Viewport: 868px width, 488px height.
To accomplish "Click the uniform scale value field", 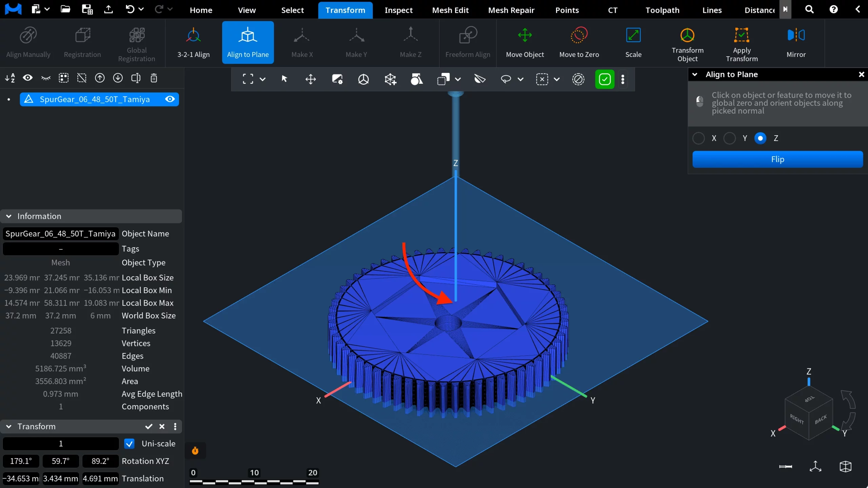I will 61,444.
